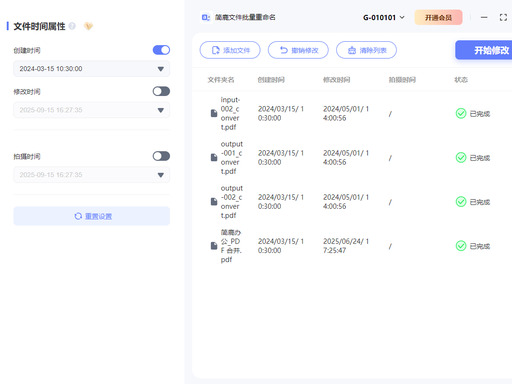Select file name output-002_convert.pdf

(232, 202)
